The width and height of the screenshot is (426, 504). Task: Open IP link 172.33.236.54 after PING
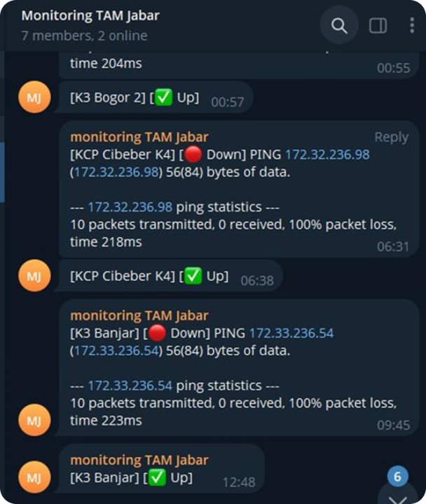291,333
